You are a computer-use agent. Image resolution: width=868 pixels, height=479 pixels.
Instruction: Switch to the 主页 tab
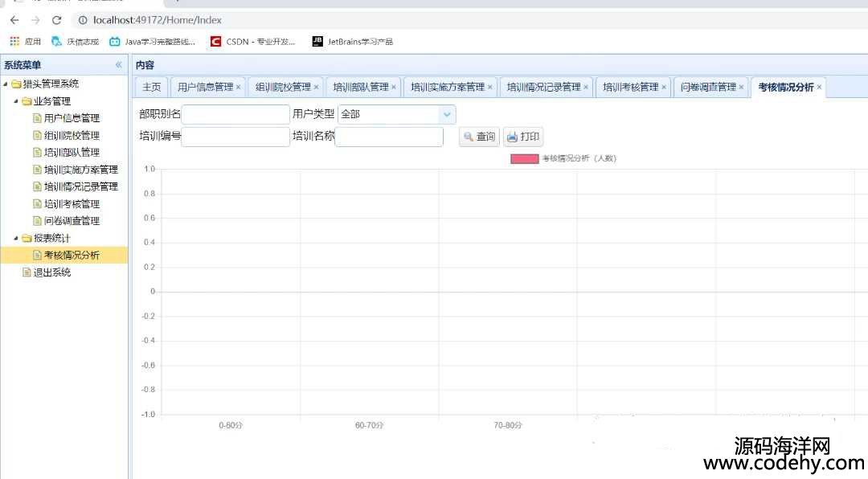(x=151, y=88)
